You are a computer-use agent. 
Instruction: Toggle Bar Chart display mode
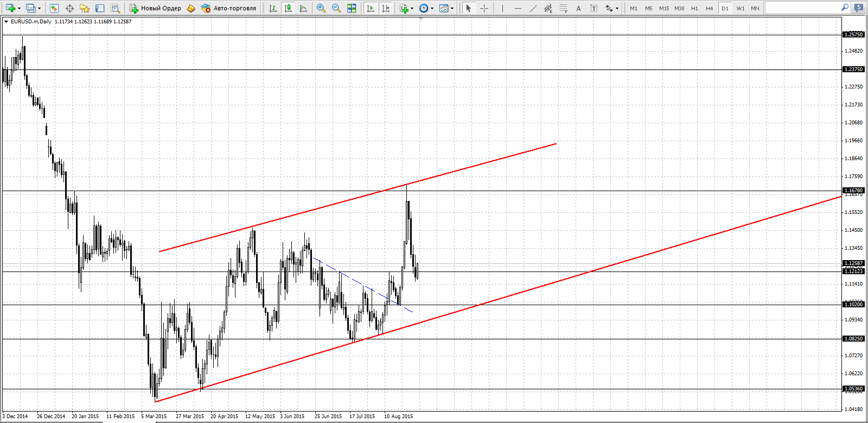tap(273, 8)
